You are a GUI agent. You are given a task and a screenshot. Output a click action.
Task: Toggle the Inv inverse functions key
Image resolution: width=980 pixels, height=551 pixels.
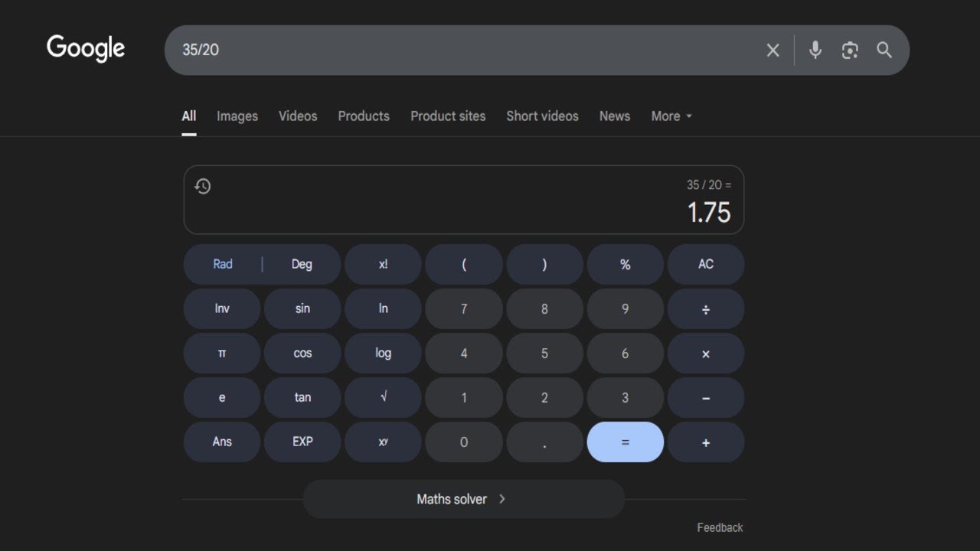click(x=222, y=308)
